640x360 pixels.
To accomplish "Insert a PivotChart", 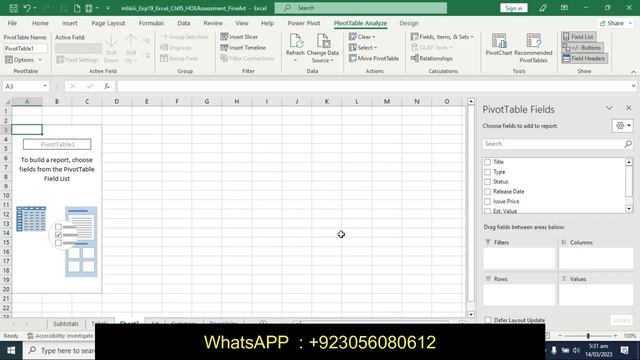I will 499,45.
